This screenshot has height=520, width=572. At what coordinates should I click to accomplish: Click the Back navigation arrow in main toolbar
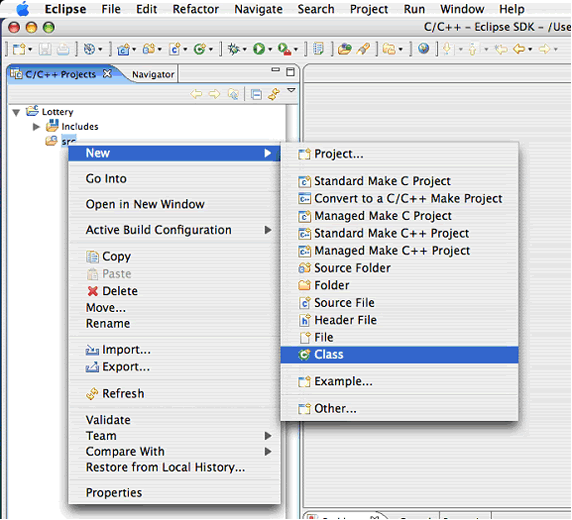point(519,49)
